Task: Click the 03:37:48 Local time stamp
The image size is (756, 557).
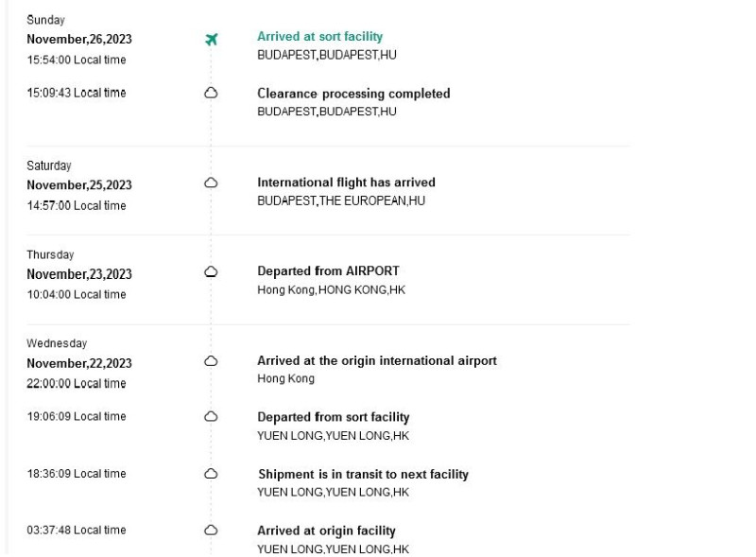Action: (x=77, y=530)
